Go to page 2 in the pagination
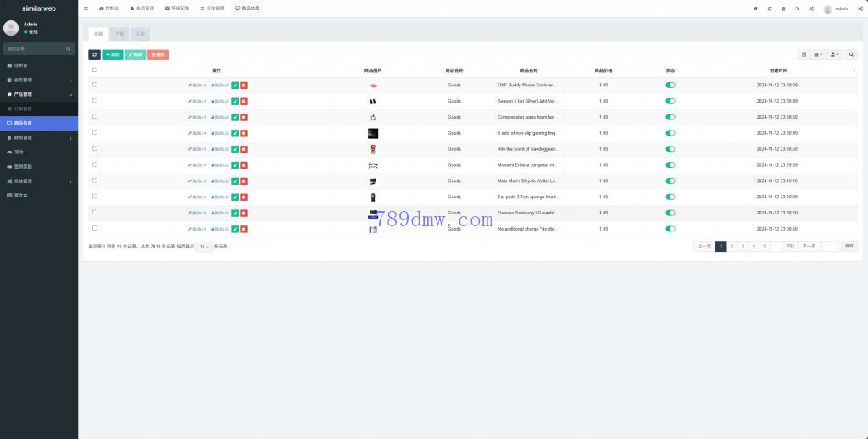This screenshot has width=868, height=439. pyautogui.click(x=732, y=246)
